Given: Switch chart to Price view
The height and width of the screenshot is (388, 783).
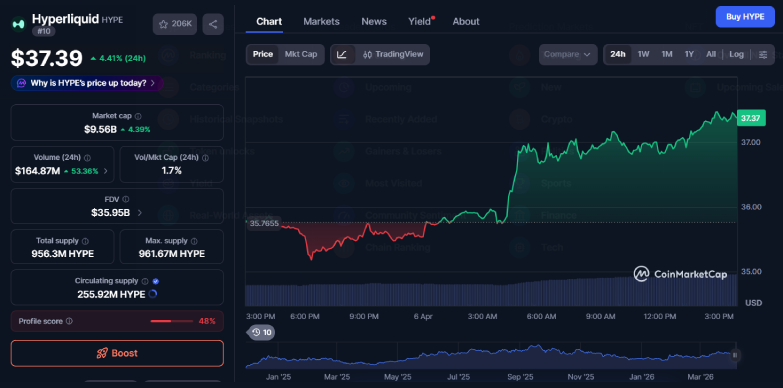Looking at the screenshot, I should pyautogui.click(x=263, y=54).
